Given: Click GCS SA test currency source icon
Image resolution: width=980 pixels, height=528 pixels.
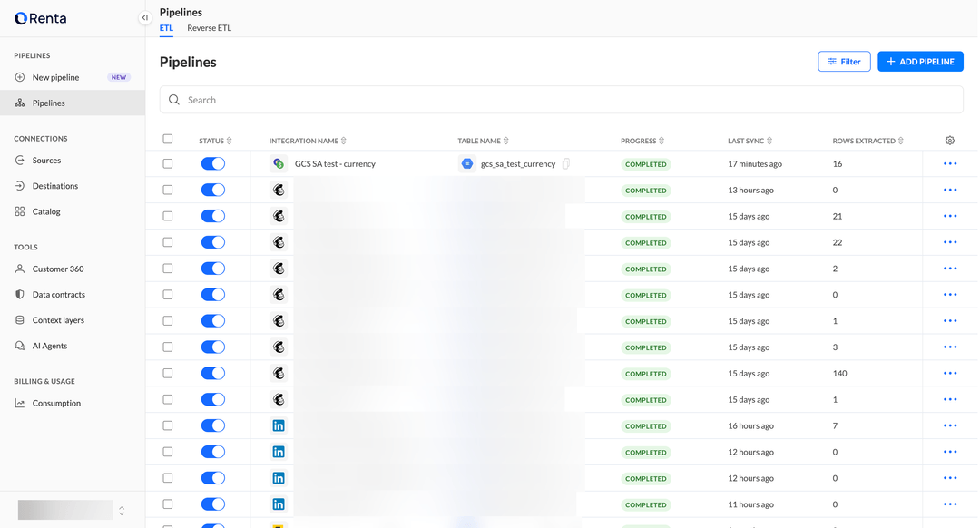Looking at the screenshot, I should coord(279,163).
